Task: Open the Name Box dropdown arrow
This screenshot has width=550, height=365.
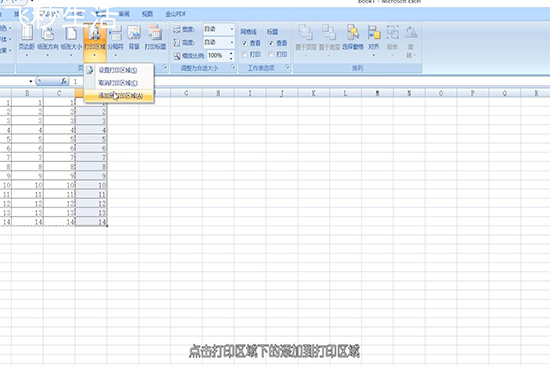Action: click(x=31, y=81)
